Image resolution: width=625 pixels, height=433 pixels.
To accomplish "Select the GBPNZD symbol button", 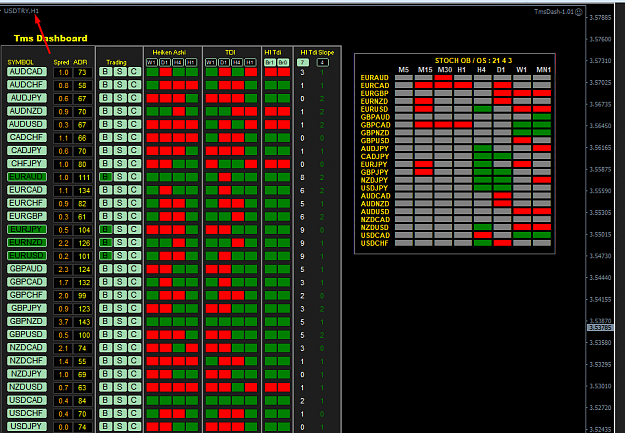I will 27,322.
